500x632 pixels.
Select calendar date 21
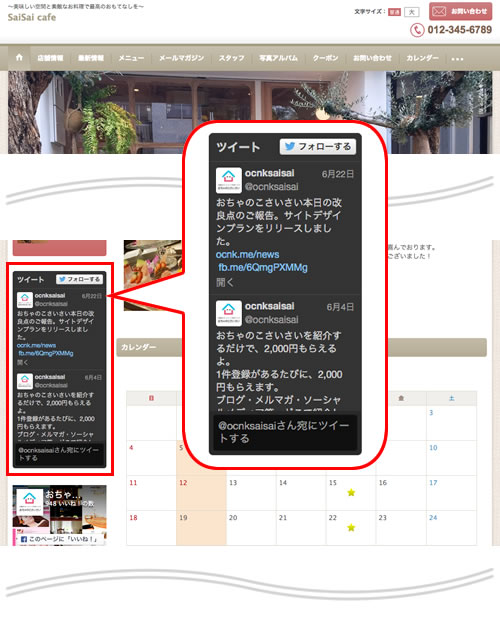point(283,518)
